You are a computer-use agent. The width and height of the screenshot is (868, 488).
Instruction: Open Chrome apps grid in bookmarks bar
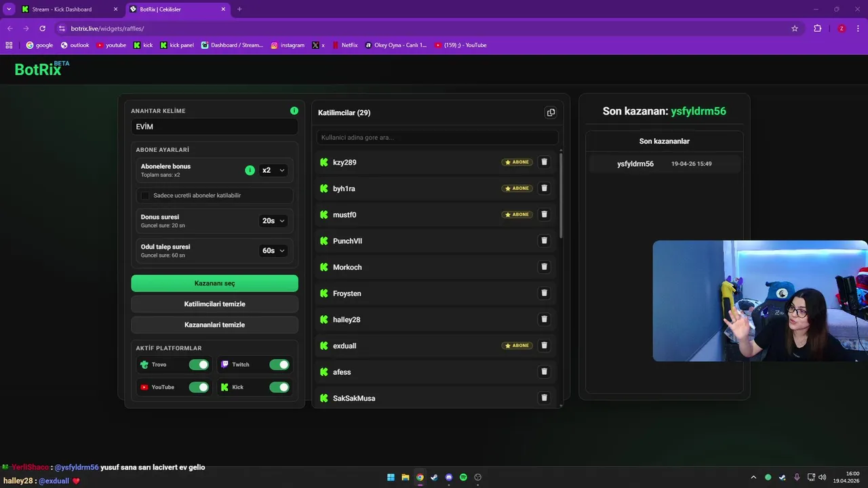pyautogui.click(x=9, y=45)
